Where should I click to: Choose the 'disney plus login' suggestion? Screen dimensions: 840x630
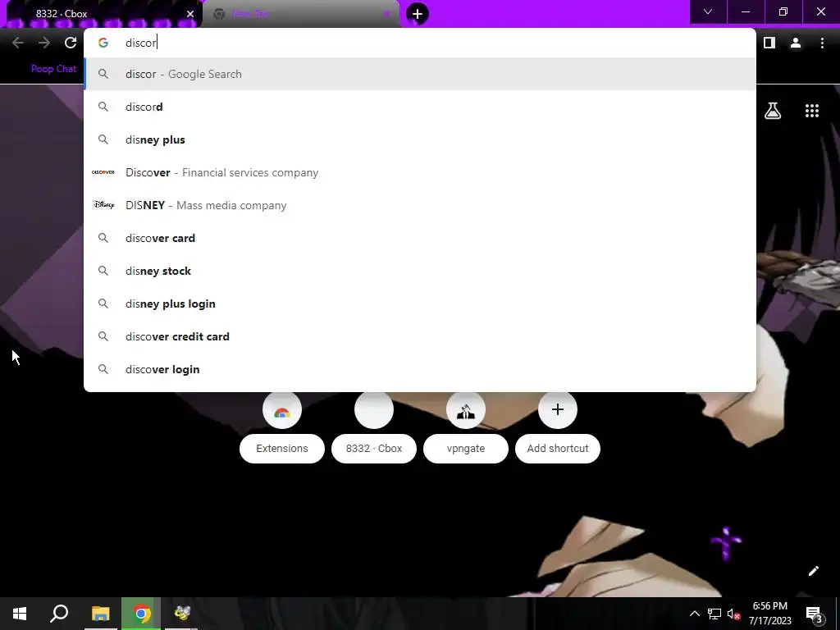[420, 304]
